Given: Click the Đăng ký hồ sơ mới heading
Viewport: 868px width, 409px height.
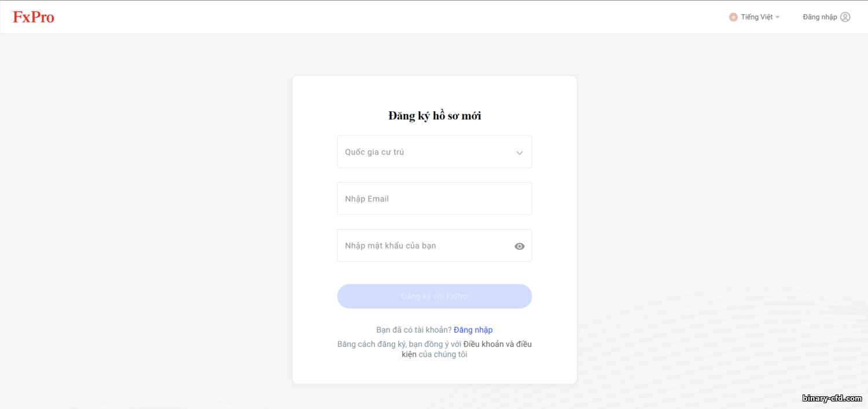Looking at the screenshot, I should point(435,115).
